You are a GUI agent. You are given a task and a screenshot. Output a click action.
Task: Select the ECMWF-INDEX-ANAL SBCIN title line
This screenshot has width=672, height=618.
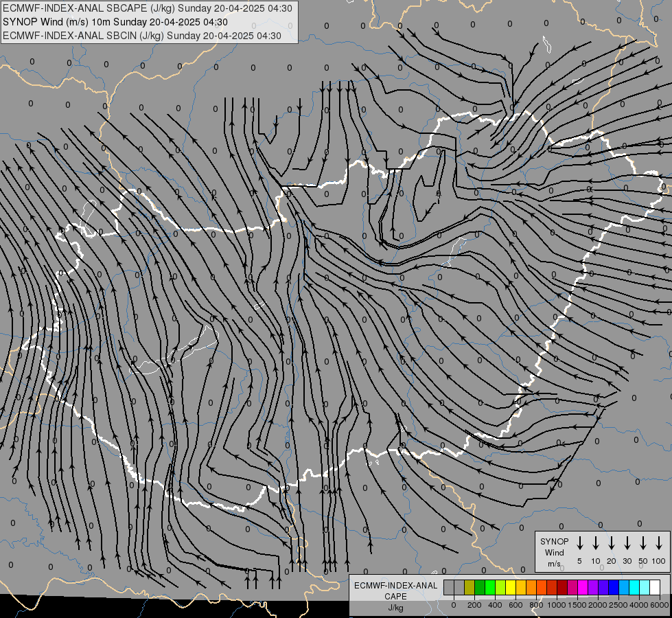[x=142, y=36]
